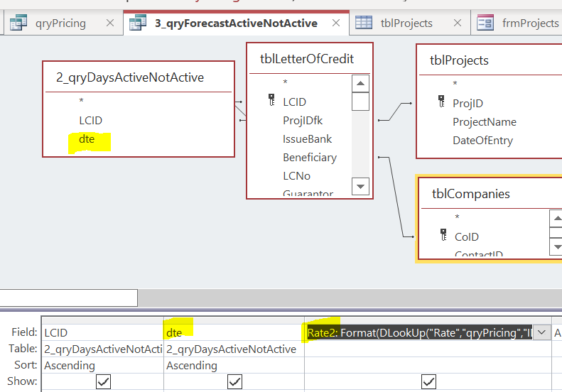562x392 pixels.
Task: Click the qryPricing query tab icon
Action: click(x=18, y=23)
